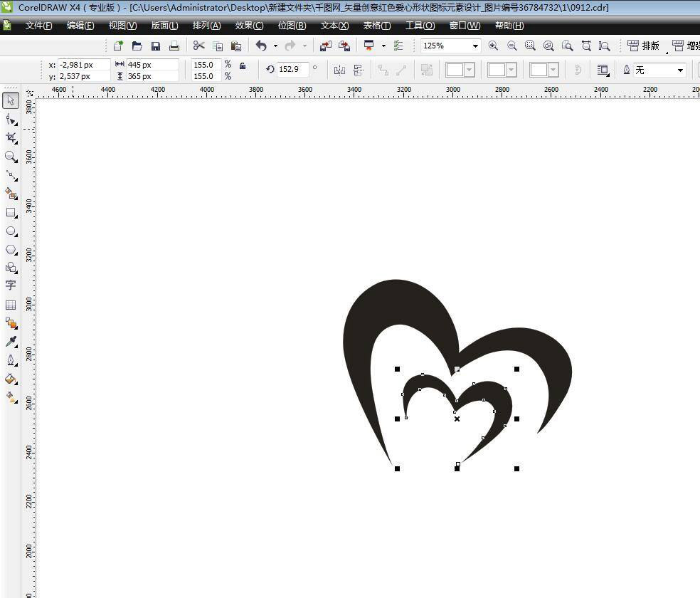Click the Cut scissors icon
This screenshot has height=598, width=700.
(x=198, y=46)
